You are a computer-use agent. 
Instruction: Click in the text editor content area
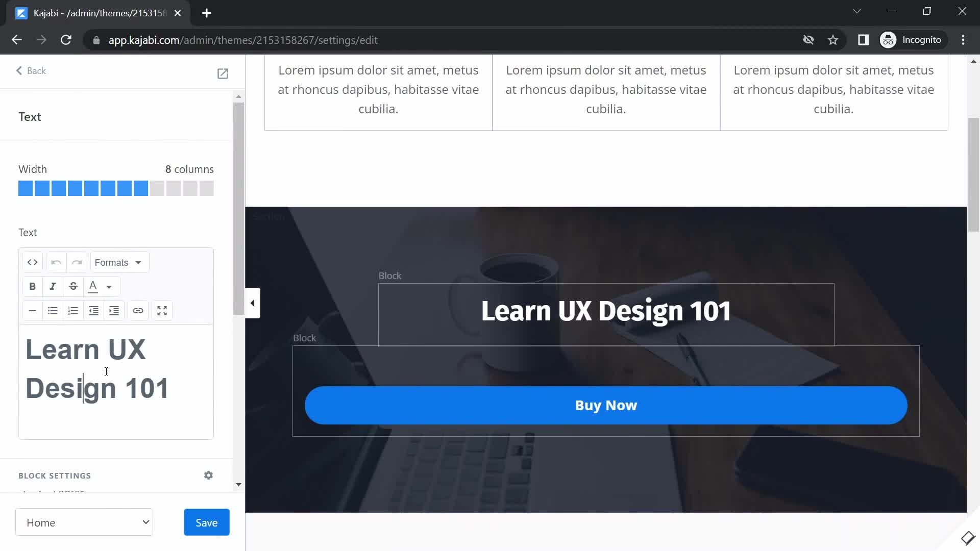[x=116, y=382]
